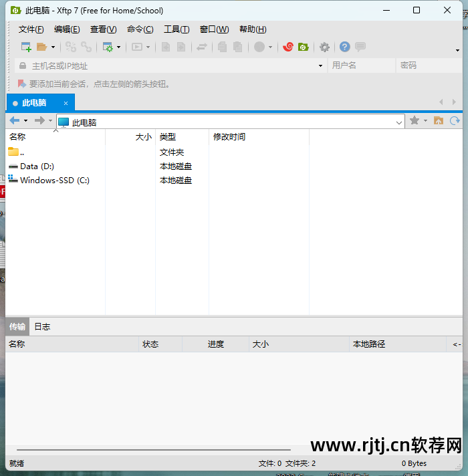Image resolution: width=468 pixels, height=476 pixels.
Task: Click the greyed page icon with left arrow
Action: click(166, 47)
